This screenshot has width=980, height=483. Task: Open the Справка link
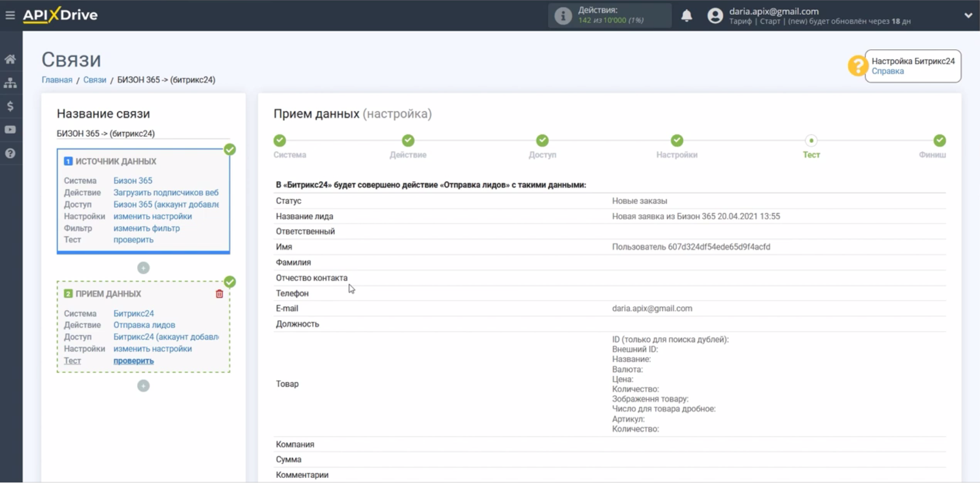pos(887,71)
